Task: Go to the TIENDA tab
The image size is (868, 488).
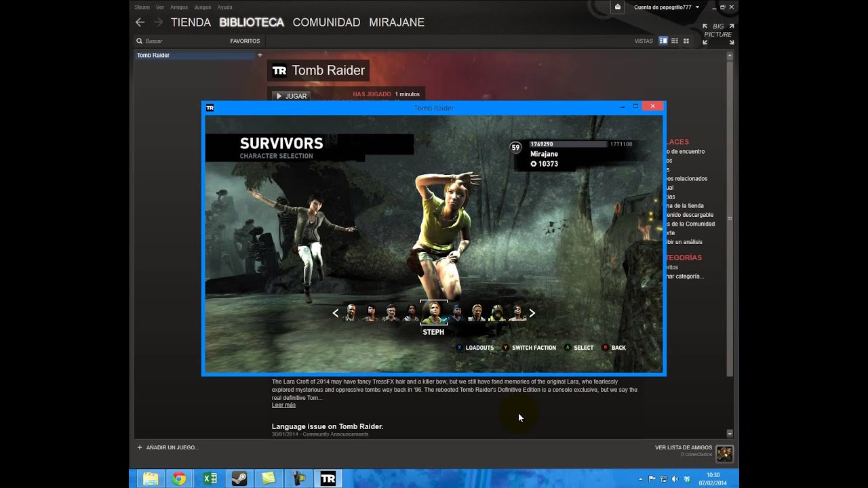Action: [x=191, y=22]
